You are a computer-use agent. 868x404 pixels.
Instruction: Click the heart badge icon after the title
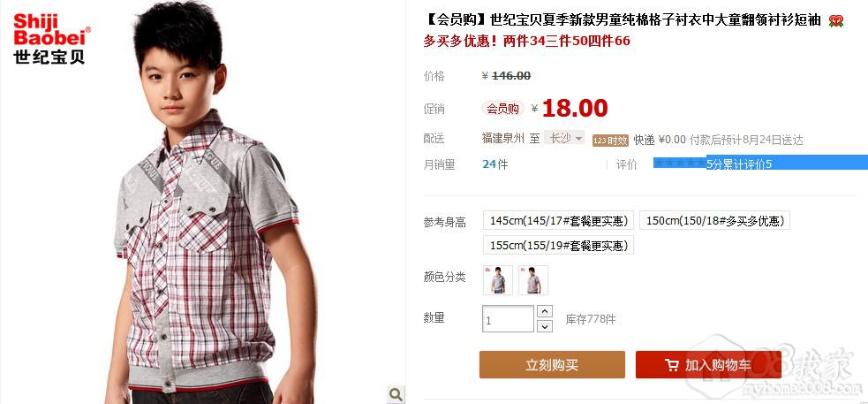[x=836, y=21]
